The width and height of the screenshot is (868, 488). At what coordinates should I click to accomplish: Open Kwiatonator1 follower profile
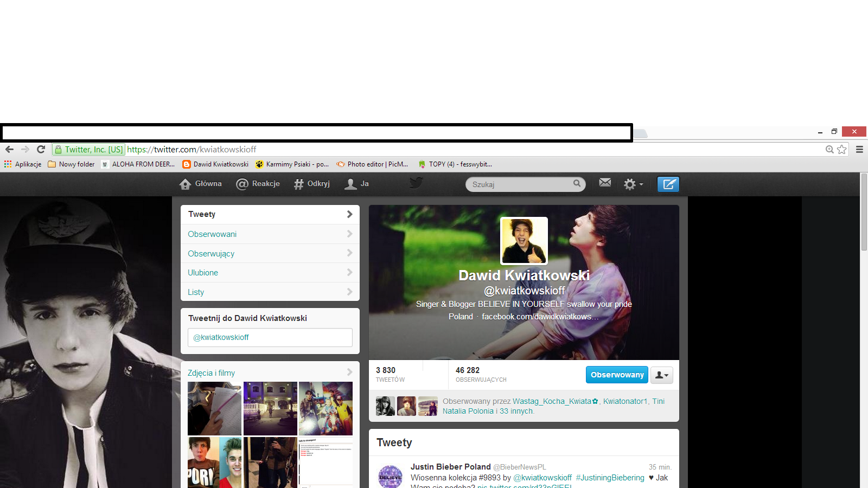point(625,401)
